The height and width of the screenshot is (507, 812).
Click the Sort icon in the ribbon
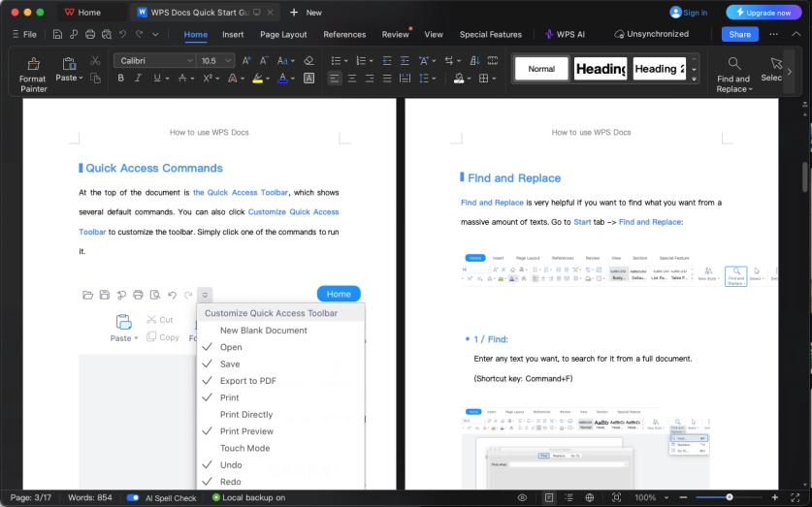click(x=474, y=60)
